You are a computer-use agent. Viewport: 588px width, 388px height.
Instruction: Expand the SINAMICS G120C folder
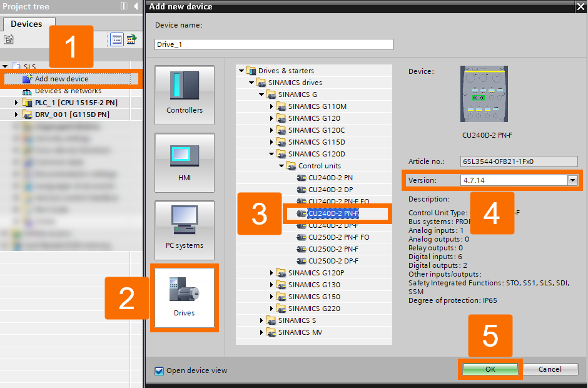pos(271,130)
